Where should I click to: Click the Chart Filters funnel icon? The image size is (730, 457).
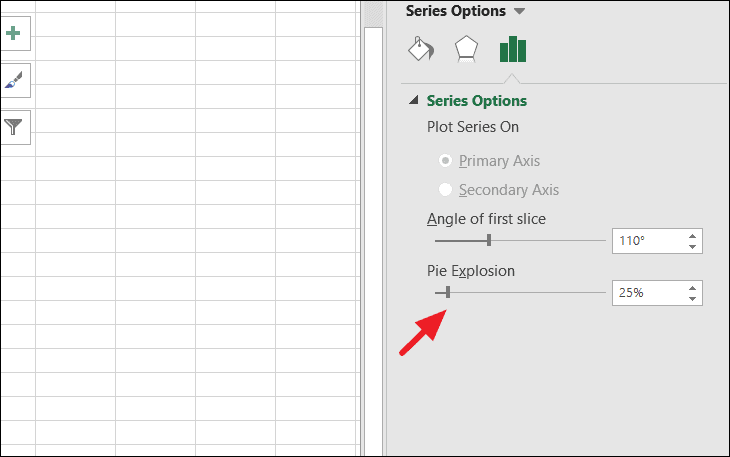tap(13, 127)
